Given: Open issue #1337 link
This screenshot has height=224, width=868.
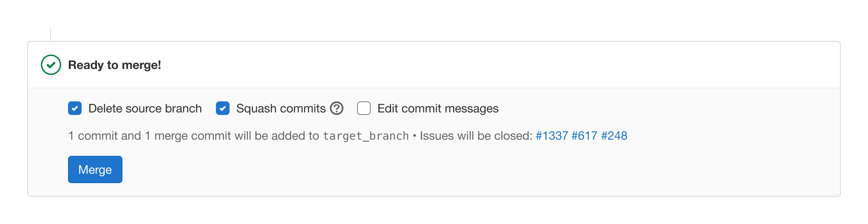Looking at the screenshot, I should click(552, 136).
